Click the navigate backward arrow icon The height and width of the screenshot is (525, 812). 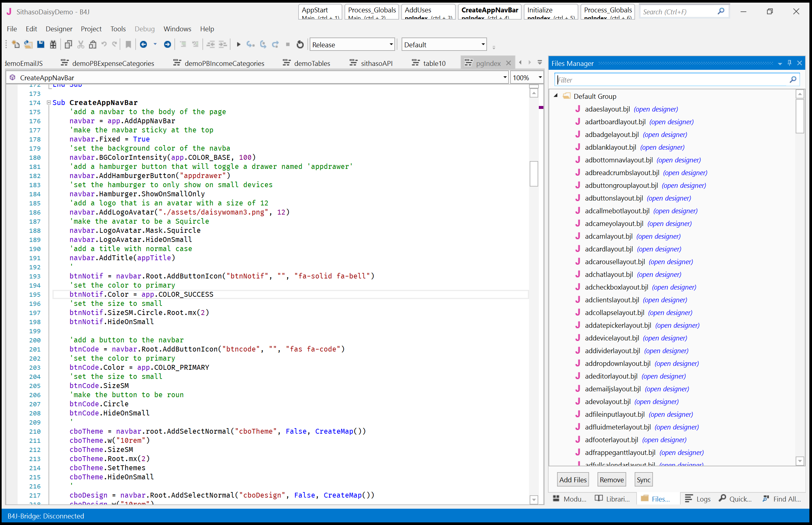point(143,44)
